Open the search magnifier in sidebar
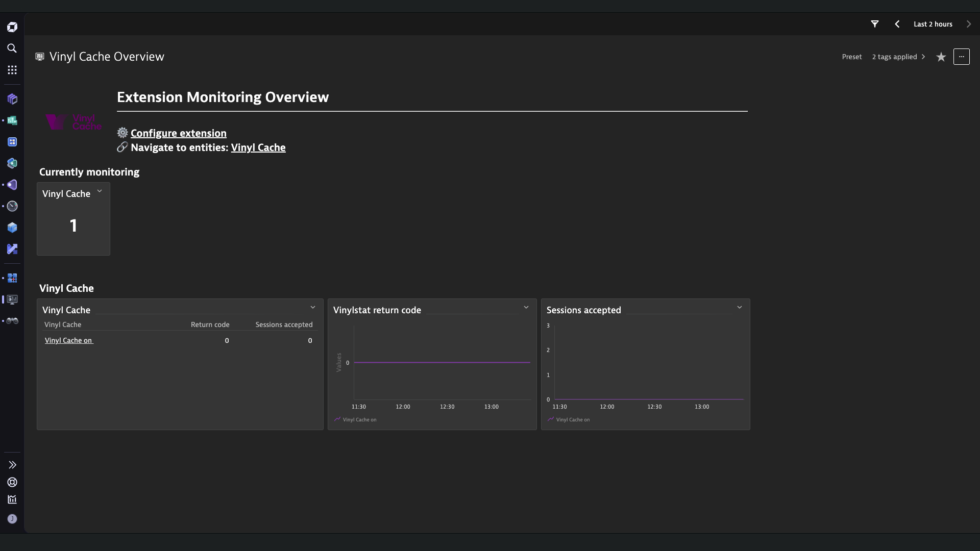980x551 pixels. [x=12, y=48]
